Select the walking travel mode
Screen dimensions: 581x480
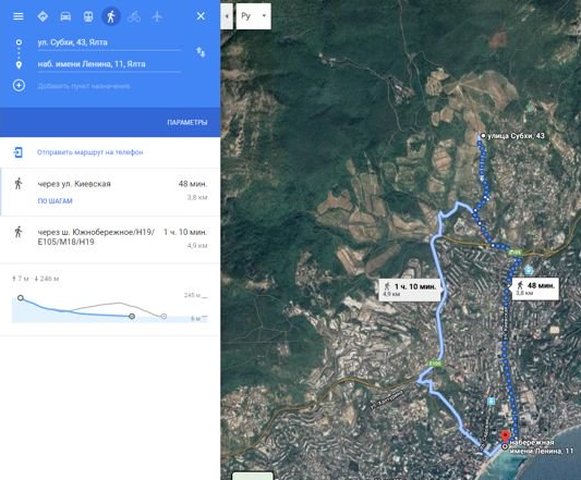pyautogui.click(x=111, y=16)
